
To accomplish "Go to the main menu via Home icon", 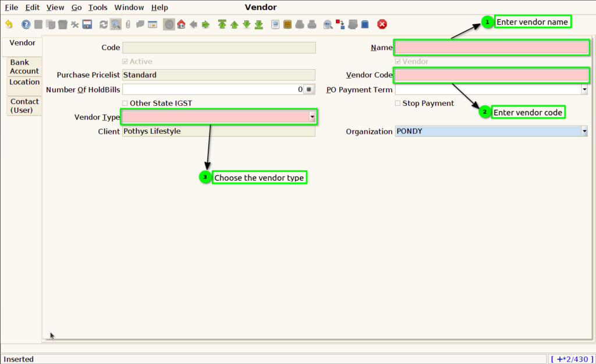I will pos(182,24).
